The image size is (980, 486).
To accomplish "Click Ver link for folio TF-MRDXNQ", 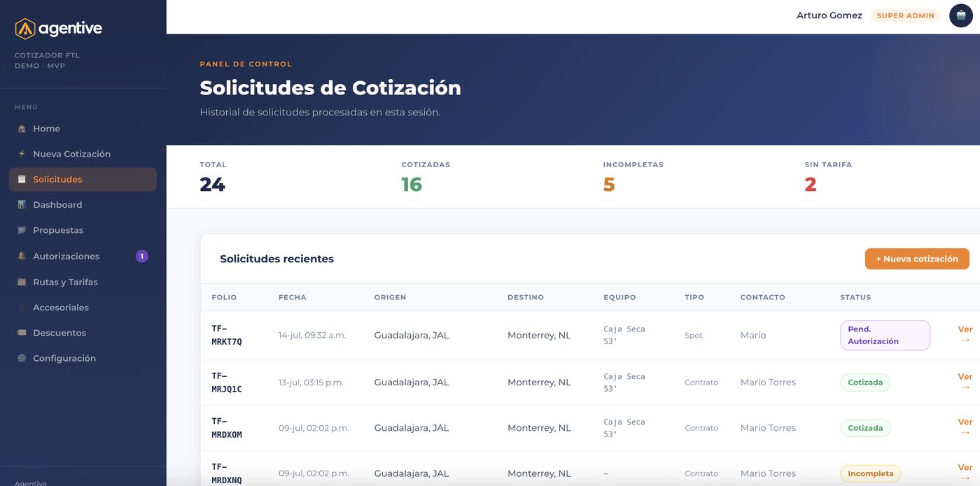I will coord(965,473).
